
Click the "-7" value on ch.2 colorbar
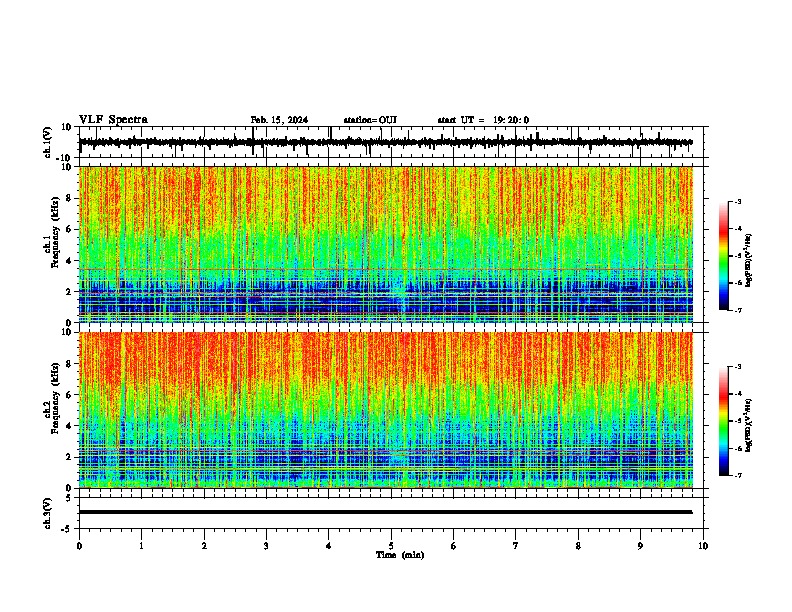pyautogui.click(x=737, y=475)
